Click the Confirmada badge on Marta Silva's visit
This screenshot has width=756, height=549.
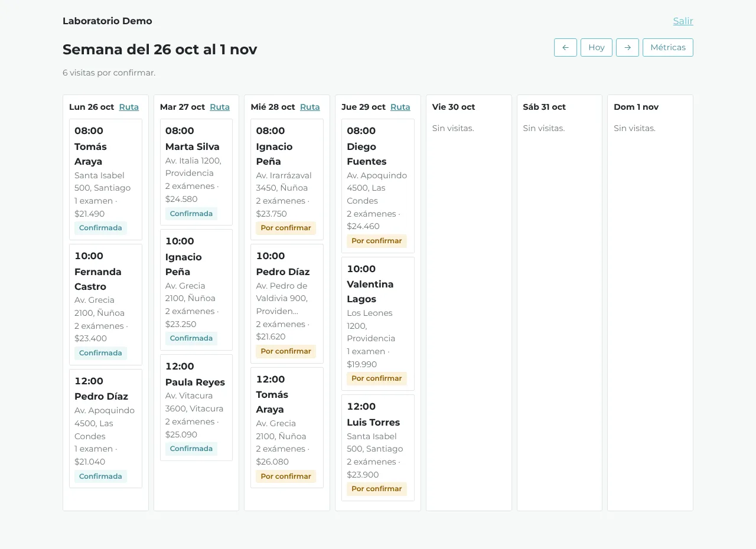[191, 214]
